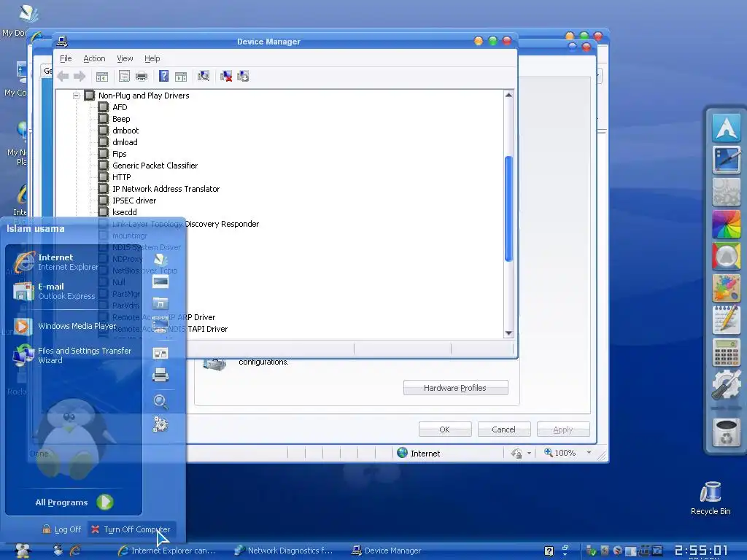Open the grey gears icon in the dock
Screen dimensions: 747x560
(726, 192)
